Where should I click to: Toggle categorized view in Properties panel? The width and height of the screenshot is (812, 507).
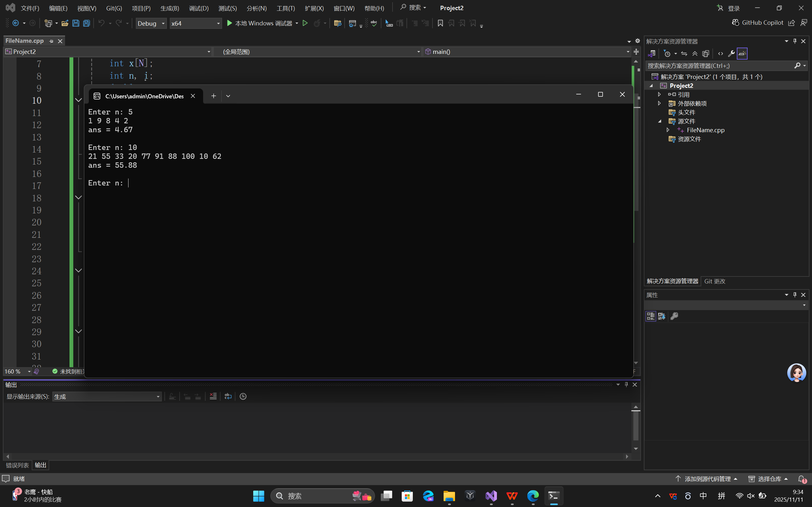point(650,316)
